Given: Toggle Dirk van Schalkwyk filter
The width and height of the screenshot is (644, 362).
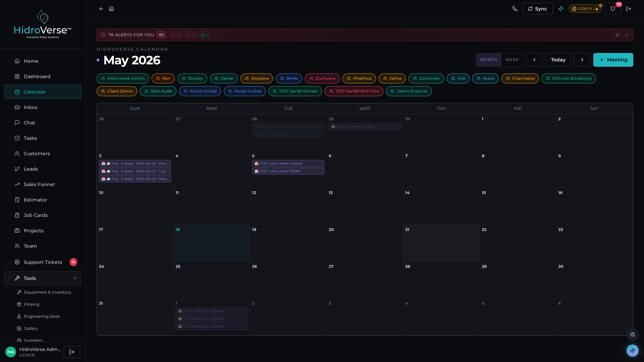Looking at the screenshot, I should (x=569, y=78).
